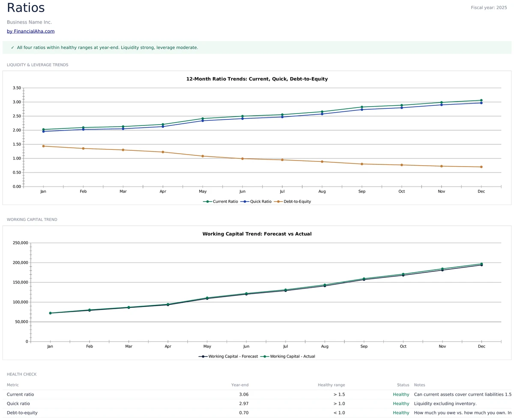Screen dimensions: 514x420
Task: Click the 3.06 year-end value
Action: [244, 395]
